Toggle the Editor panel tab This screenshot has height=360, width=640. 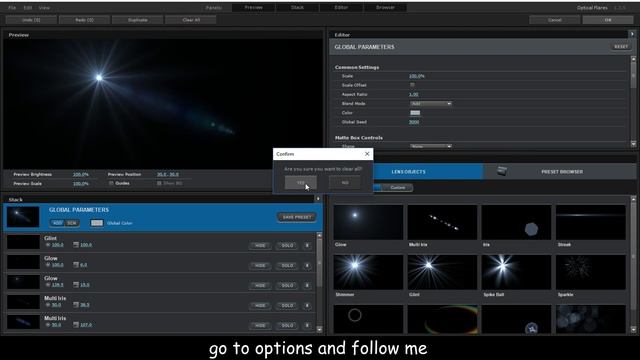point(341,7)
